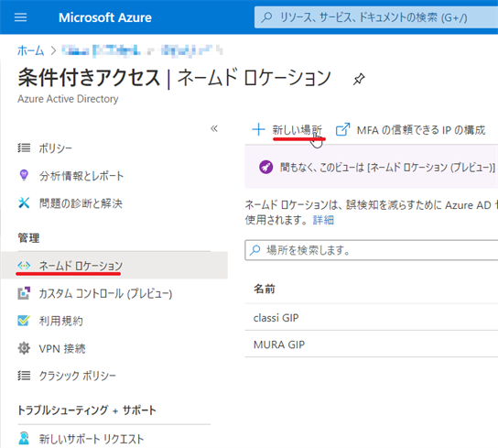Click Azure Active Directory subtitle

pos(68,99)
